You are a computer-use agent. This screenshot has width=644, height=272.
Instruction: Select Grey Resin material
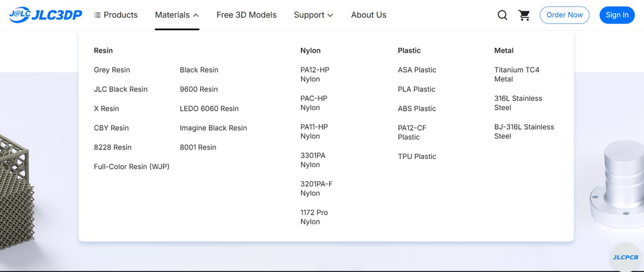[x=112, y=70]
